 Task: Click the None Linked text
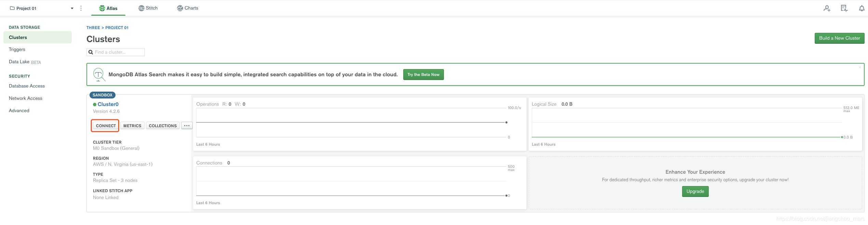[x=106, y=197]
